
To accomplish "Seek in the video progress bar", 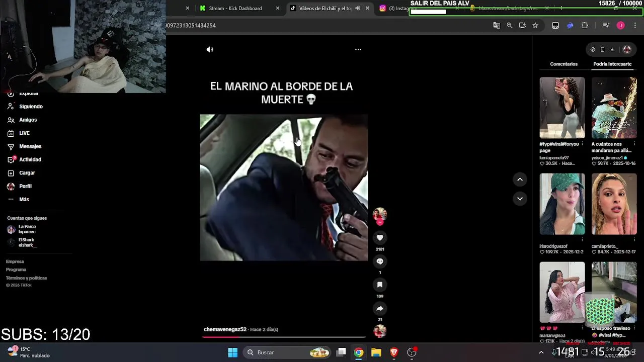I will click(x=284, y=337).
